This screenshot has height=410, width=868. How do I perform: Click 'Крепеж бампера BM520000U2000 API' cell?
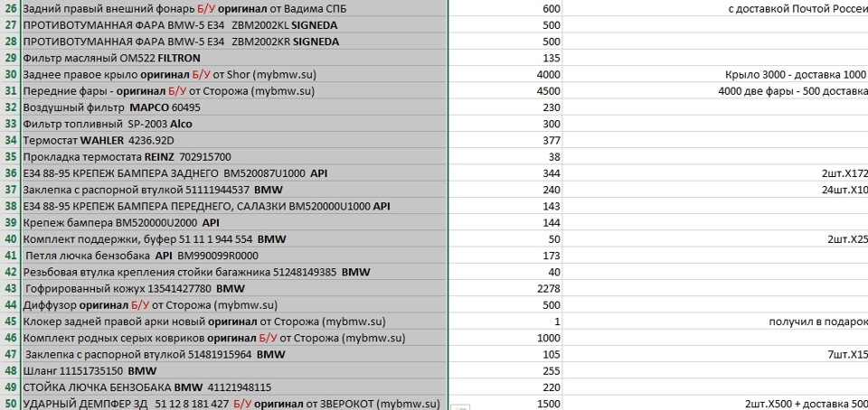234,223
